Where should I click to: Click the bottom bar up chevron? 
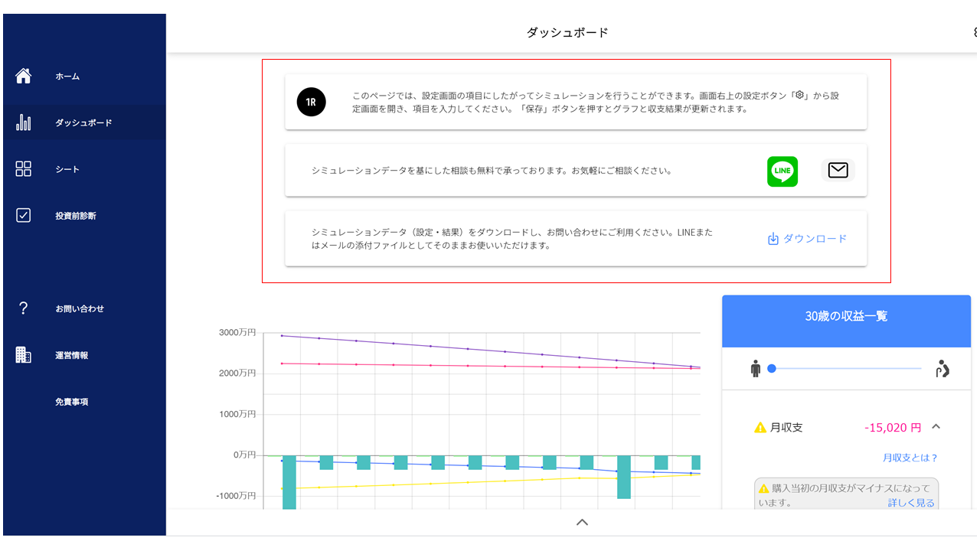tap(582, 522)
